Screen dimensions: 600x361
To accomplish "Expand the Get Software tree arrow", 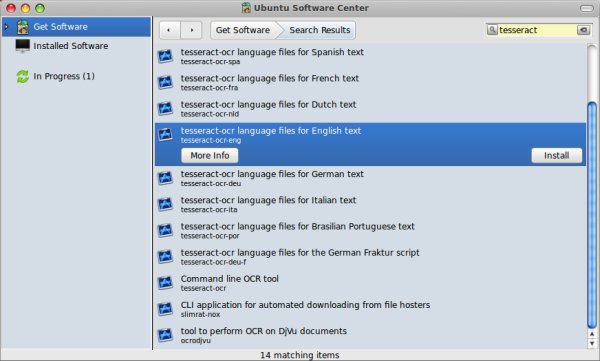I will point(6,26).
